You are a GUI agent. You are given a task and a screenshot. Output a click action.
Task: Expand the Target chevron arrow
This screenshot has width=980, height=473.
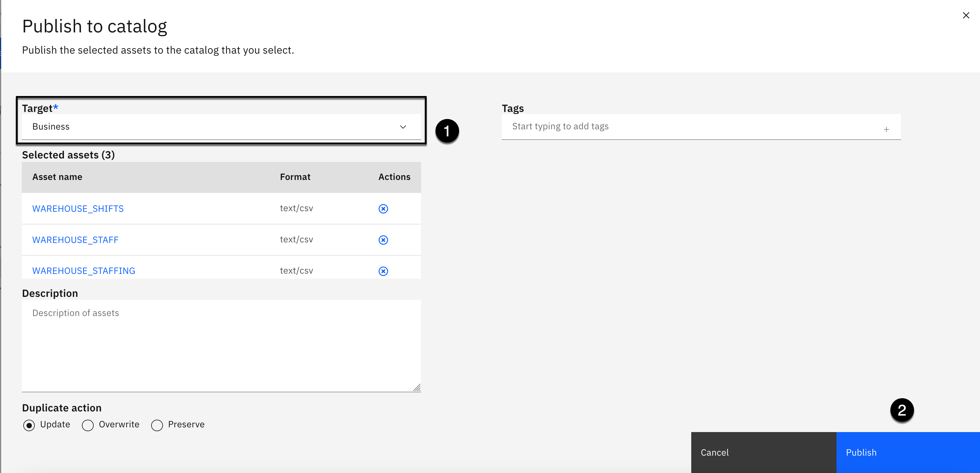[x=403, y=127]
